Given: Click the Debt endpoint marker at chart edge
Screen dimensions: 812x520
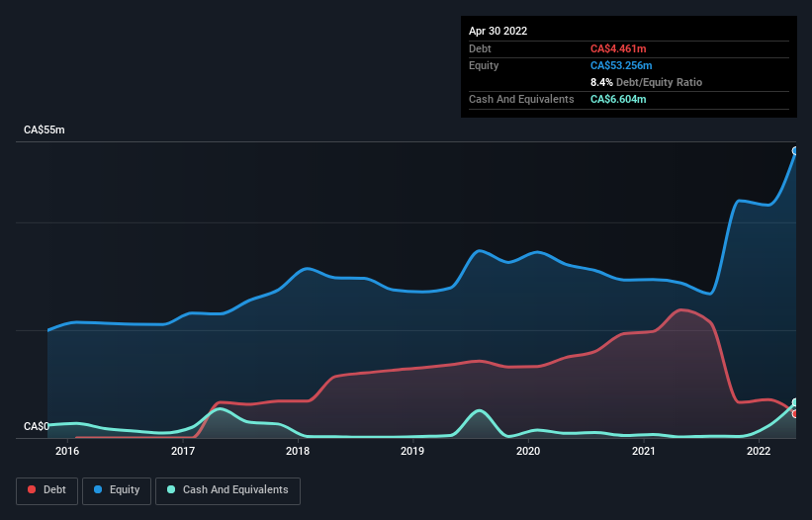Looking at the screenshot, I should 796,413.
